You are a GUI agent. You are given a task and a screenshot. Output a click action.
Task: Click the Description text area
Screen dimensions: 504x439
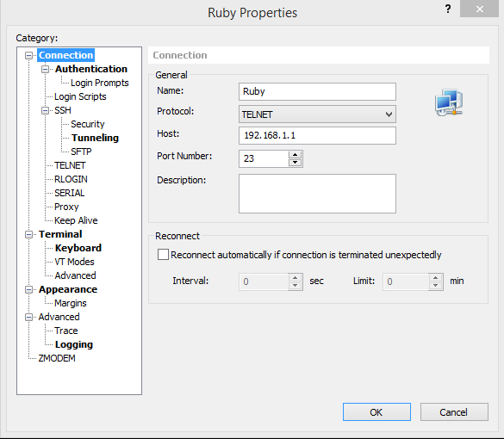pos(317,194)
